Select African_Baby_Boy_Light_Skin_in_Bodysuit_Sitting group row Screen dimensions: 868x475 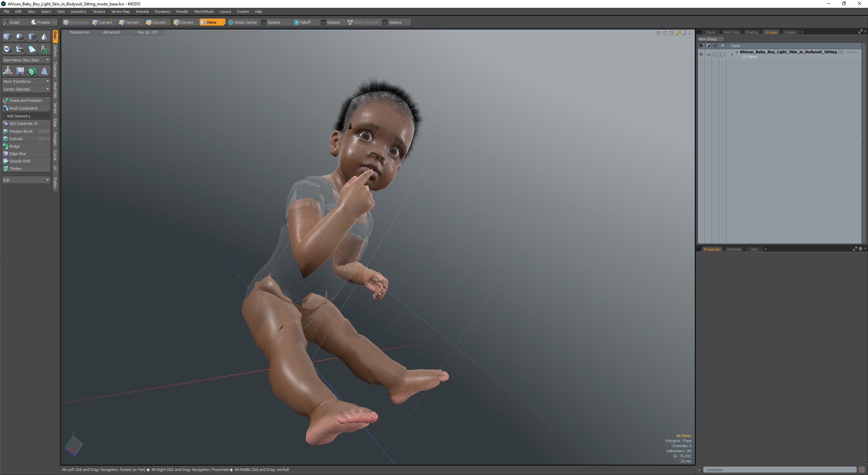tap(779, 54)
